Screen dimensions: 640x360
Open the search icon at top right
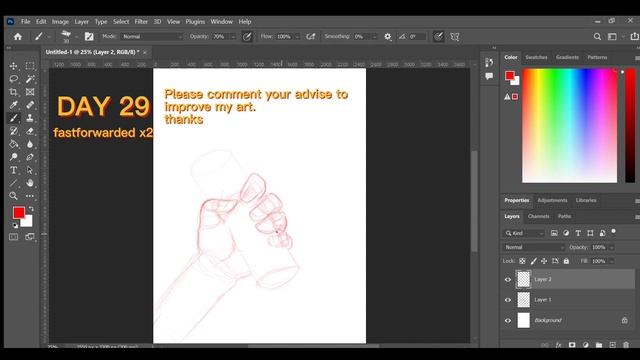point(597,37)
